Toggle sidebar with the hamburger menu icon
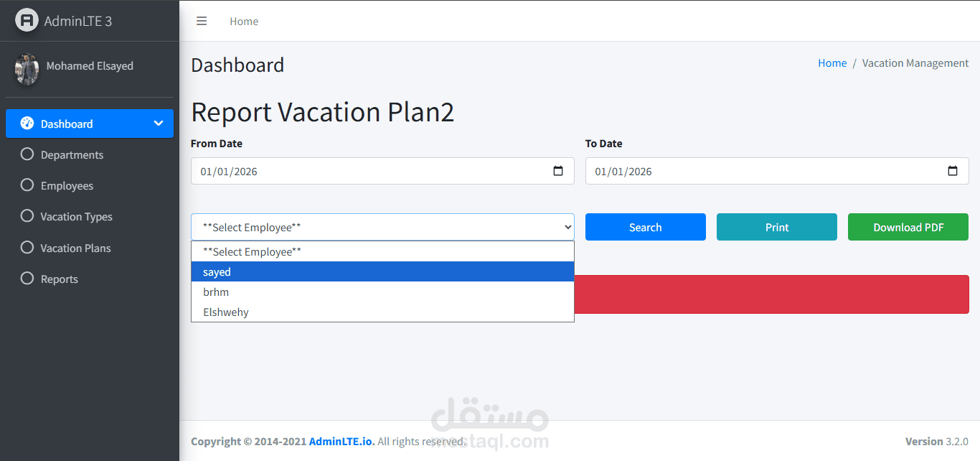The width and height of the screenshot is (980, 461). (202, 22)
